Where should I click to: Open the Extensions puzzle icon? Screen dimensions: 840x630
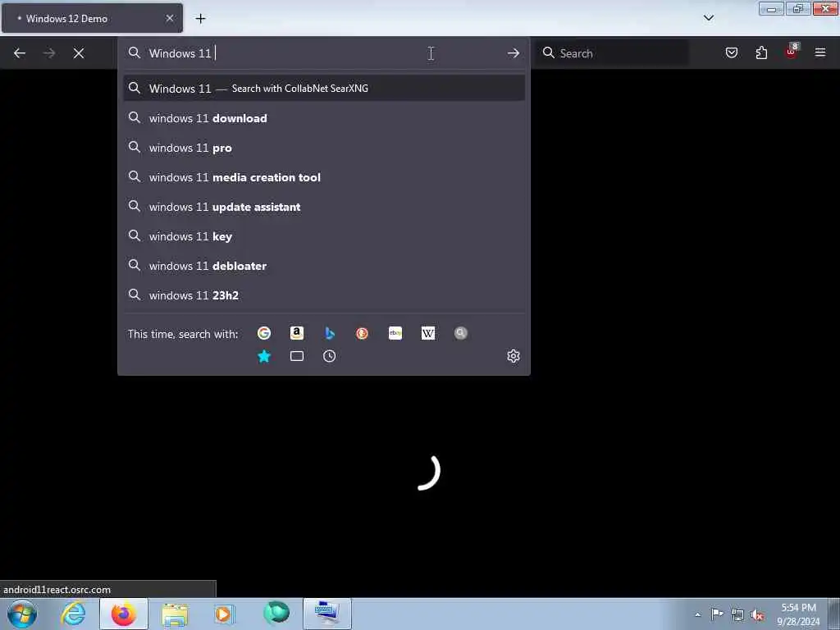point(761,52)
